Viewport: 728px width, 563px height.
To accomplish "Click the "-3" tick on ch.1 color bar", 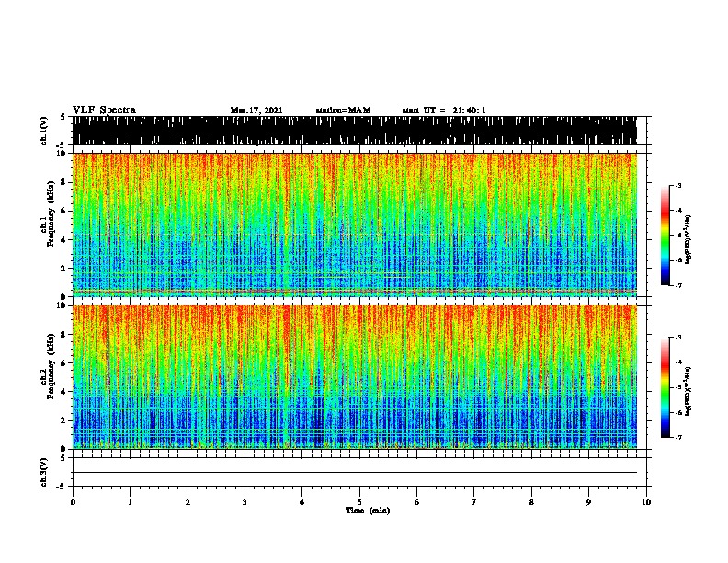I will coord(677,186).
